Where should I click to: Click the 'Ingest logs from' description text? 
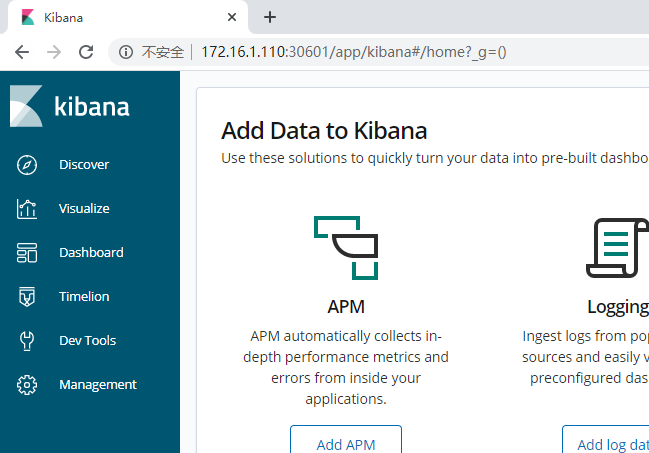(x=585, y=357)
